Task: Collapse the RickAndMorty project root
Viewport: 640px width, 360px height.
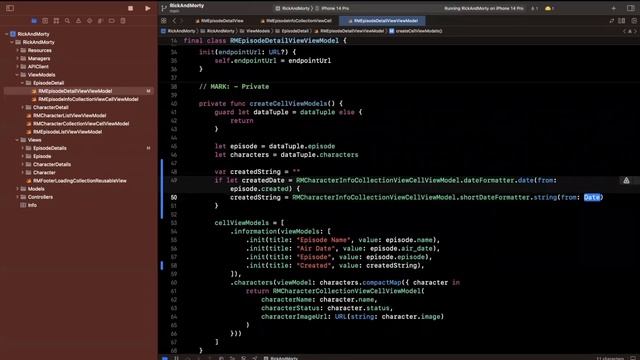Action: tap(7, 34)
